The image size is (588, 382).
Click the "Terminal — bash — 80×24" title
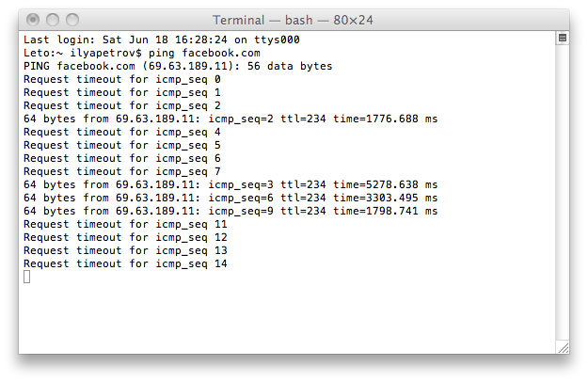click(x=294, y=20)
